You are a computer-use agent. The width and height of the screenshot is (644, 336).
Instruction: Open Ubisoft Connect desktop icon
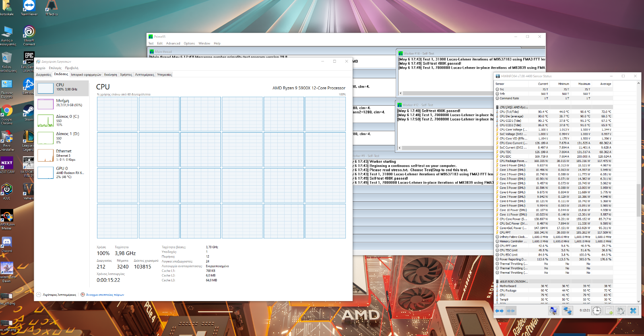(x=29, y=35)
